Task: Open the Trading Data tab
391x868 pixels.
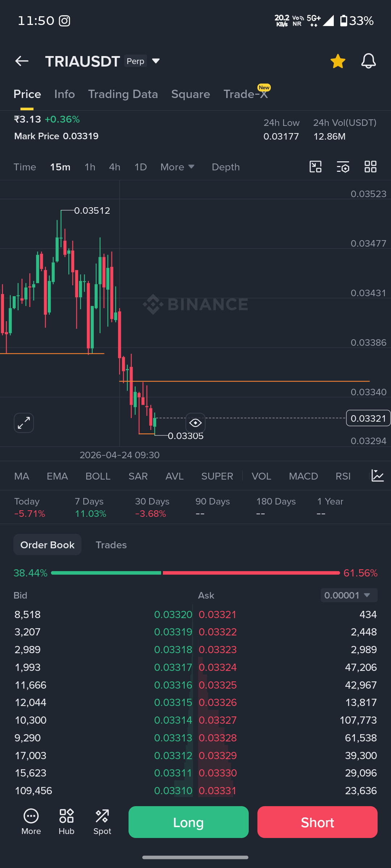Action: [123, 94]
